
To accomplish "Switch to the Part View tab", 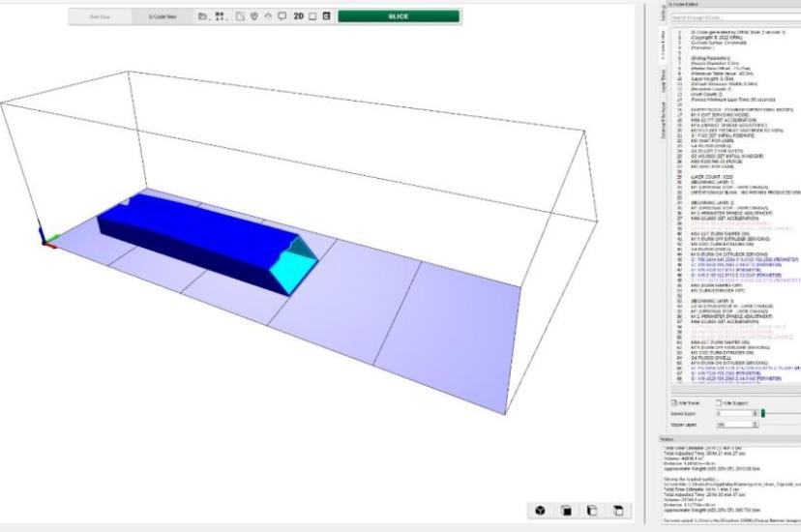I will [x=101, y=16].
